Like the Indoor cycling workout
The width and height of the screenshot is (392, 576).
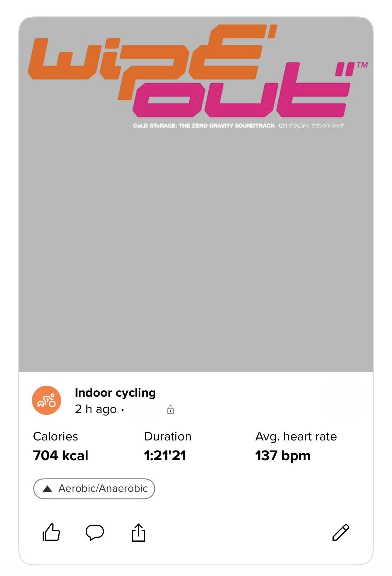tap(51, 533)
